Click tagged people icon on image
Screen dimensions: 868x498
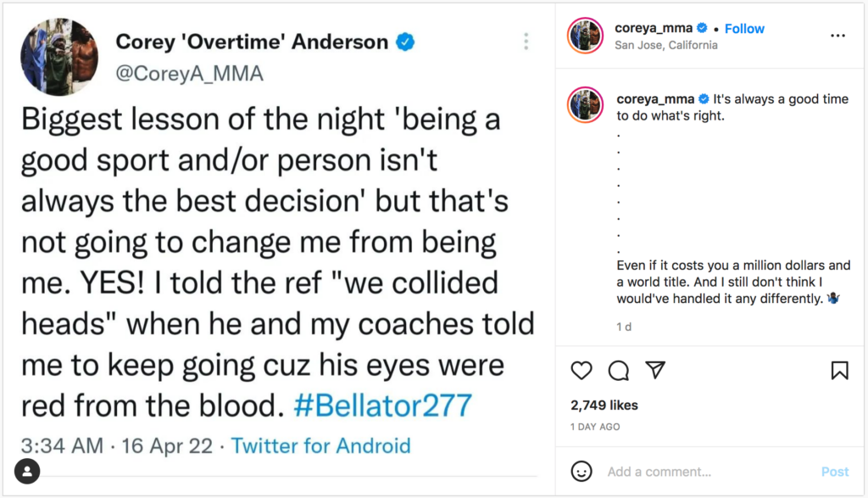tap(26, 471)
